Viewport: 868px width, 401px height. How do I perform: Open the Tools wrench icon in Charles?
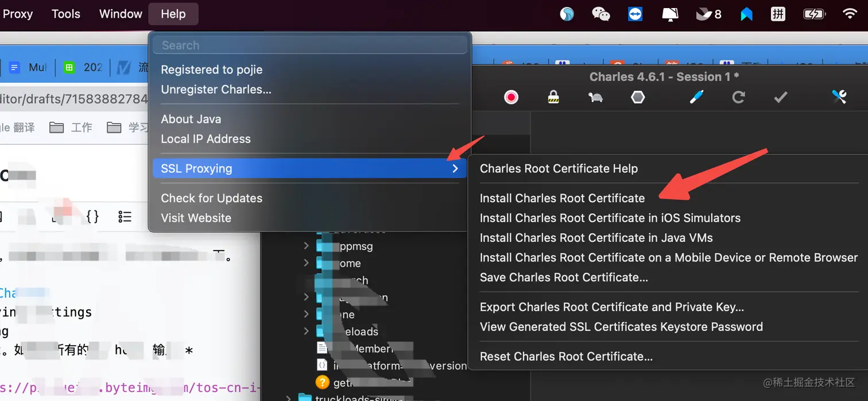pos(839,98)
